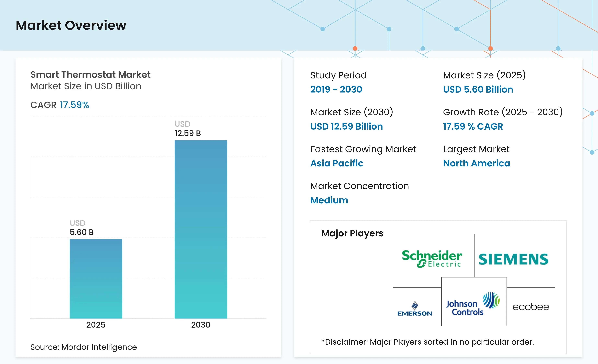Click the '17.59 % CAGR' value
This screenshot has width=598, height=364.
[x=473, y=126]
